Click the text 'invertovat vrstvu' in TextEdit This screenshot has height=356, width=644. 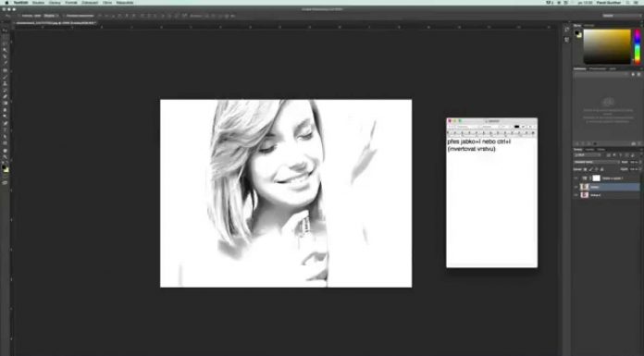point(472,149)
